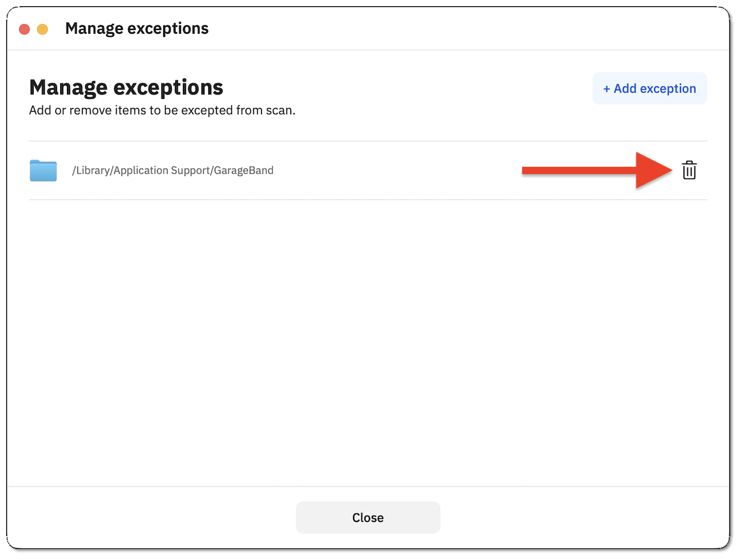Screen dimensions: 740x560
Task: Click the Manage exceptions title bar text
Action: 136,28
